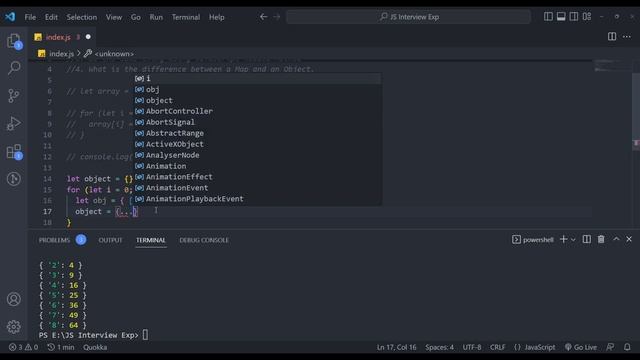Click Quokka in the status bar

(95, 347)
